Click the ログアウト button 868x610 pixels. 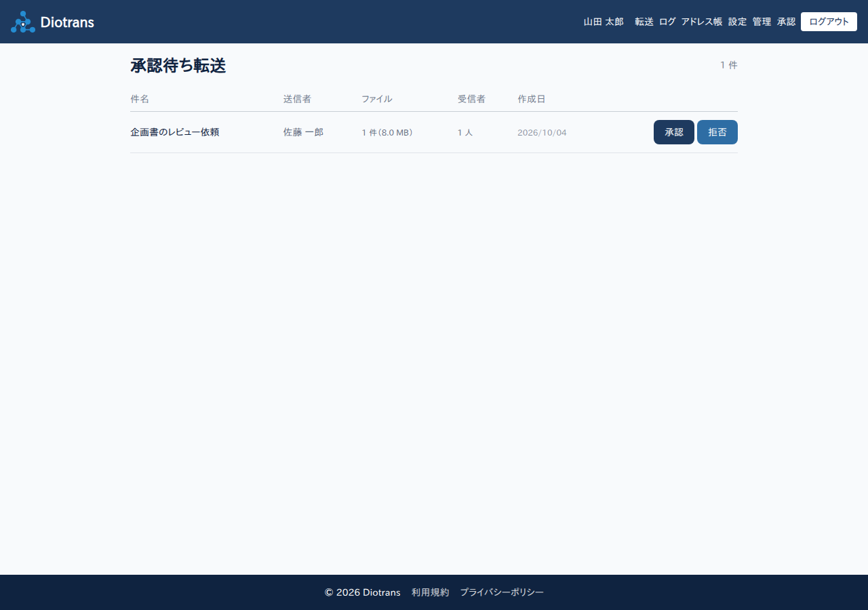pyautogui.click(x=829, y=22)
